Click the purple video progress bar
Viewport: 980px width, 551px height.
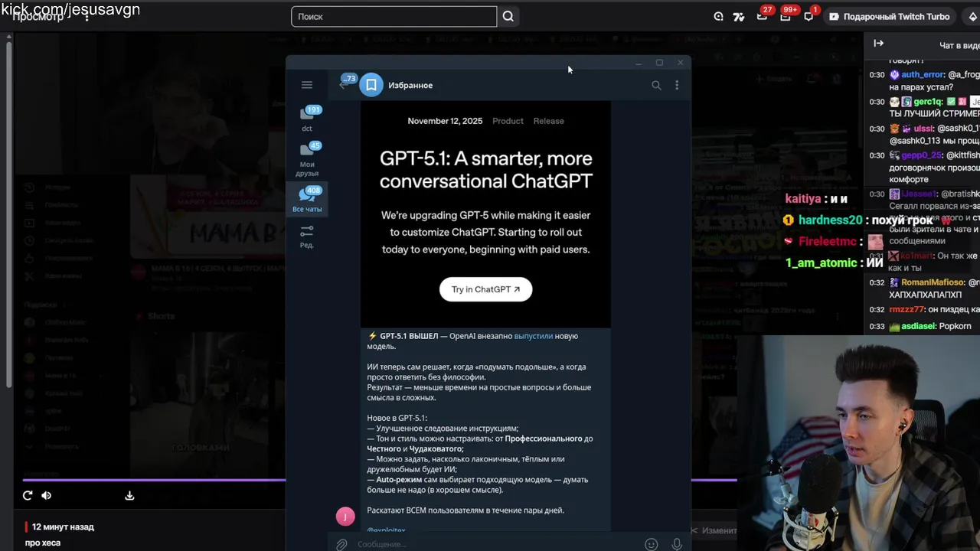pos(153,480)
